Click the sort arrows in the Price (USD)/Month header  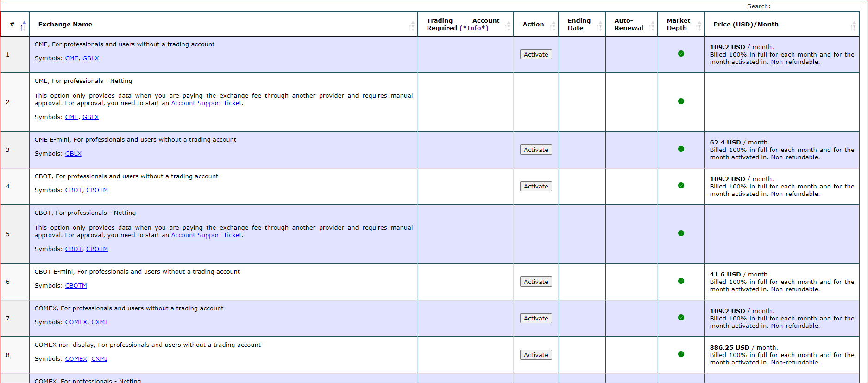coord(853,26)
